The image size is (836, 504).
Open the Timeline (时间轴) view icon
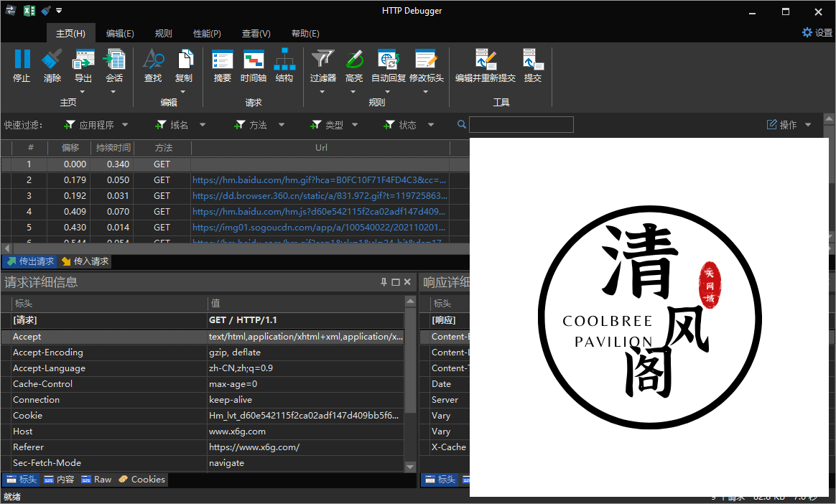pyautogui.click(x=254, y=60)
